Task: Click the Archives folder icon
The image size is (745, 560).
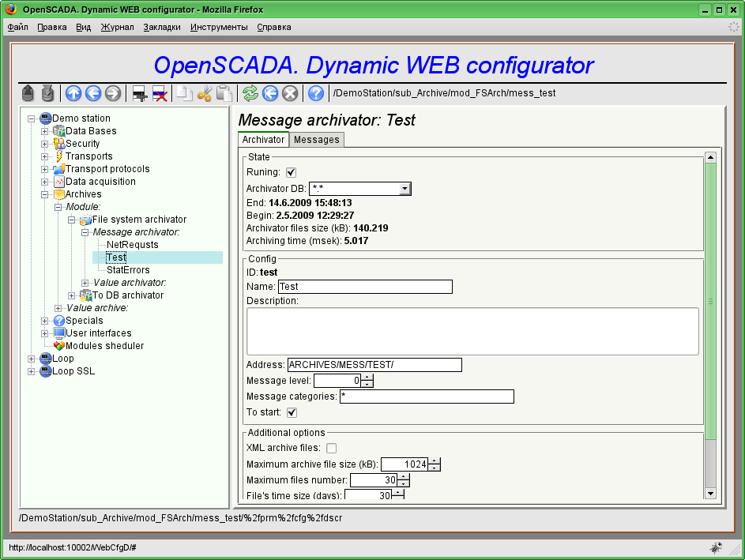Action: pyautogui.click(x=59, y=194)
